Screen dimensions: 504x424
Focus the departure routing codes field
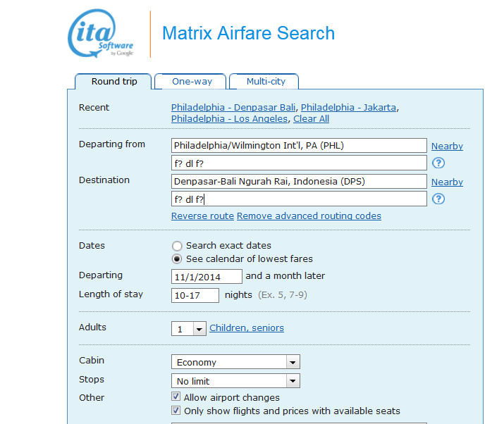pyautogui.click(x=299, y=163)
